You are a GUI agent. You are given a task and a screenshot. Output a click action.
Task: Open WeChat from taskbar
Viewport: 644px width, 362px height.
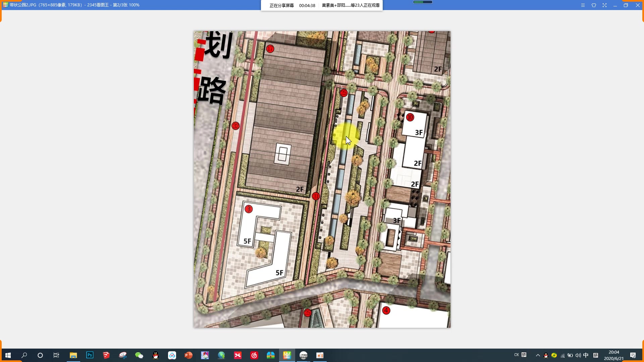click(139, 355)
